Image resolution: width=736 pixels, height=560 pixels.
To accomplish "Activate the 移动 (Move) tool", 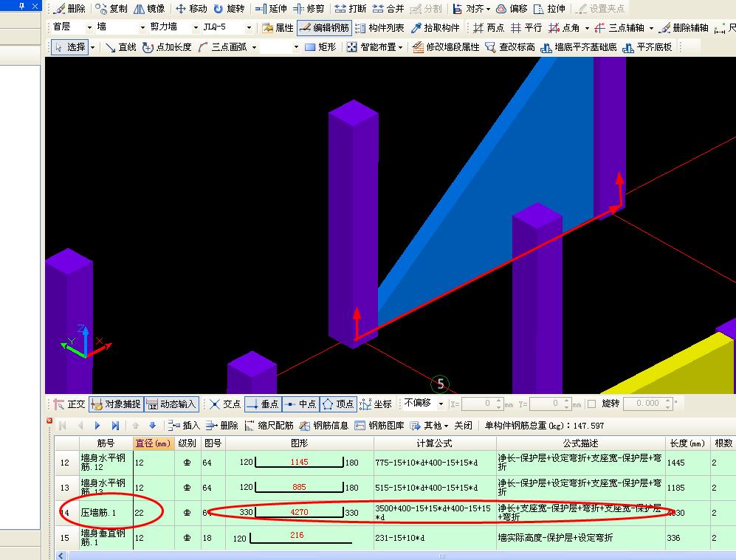I will [191, 8].
